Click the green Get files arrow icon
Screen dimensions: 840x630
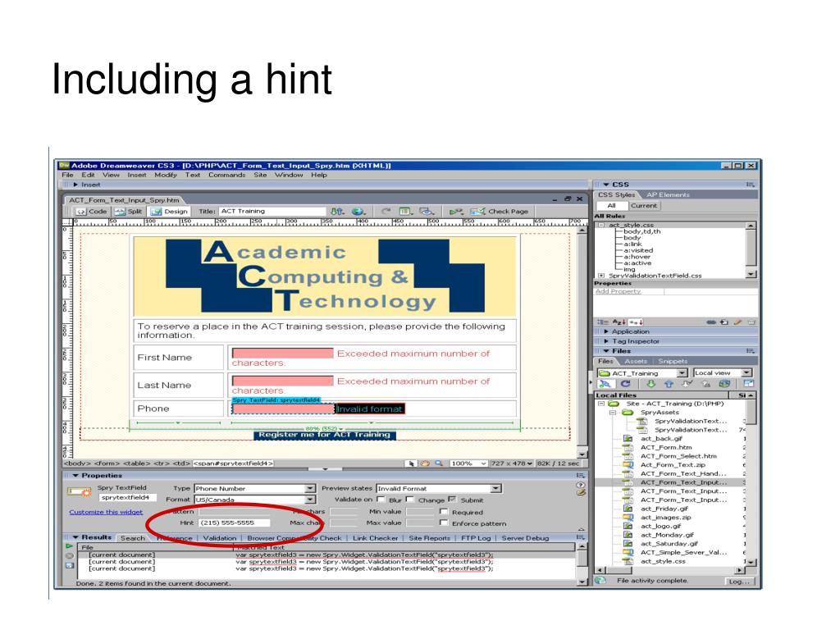651,384
